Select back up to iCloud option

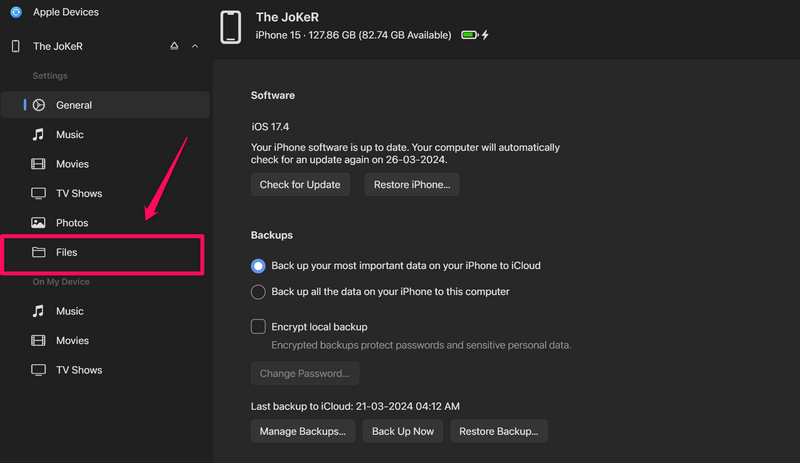[258, 266]
